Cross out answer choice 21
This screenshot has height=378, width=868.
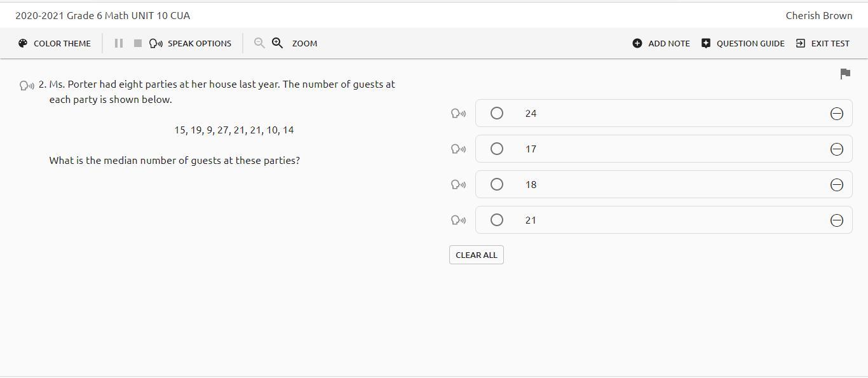[x=837, y=220]
